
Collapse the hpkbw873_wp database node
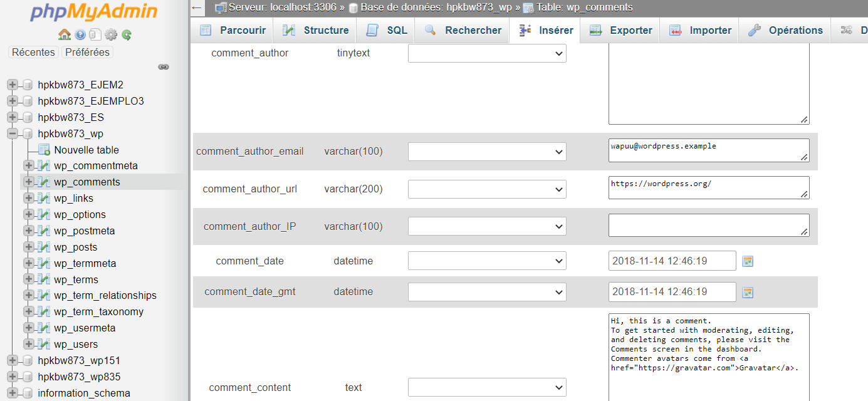(13, 133)
